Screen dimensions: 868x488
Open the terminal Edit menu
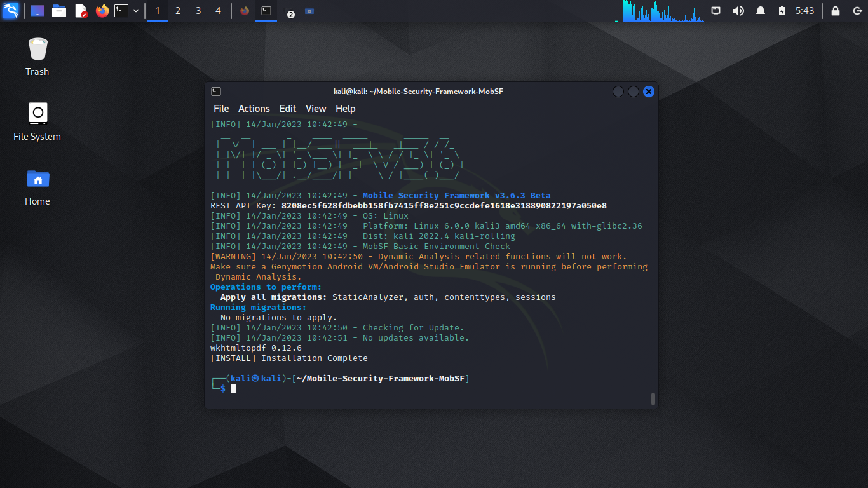pyautogui.click(x=288, y=109)
